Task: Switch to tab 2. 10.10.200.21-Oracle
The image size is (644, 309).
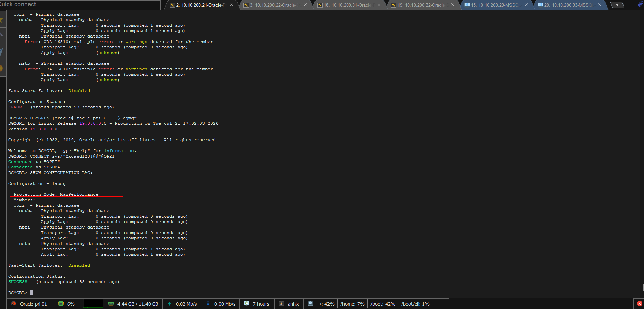Action: coord(201,5)
